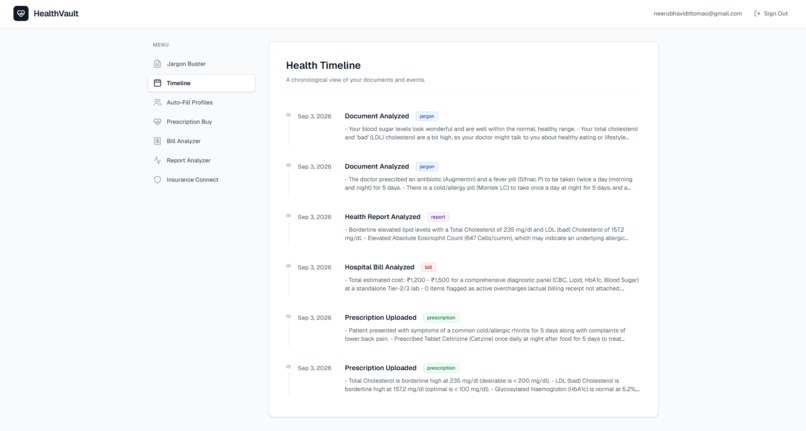This screenshot has height=431, width=806.
Task: Open the Prescription Buy section
Action: [x=202, y=122]
